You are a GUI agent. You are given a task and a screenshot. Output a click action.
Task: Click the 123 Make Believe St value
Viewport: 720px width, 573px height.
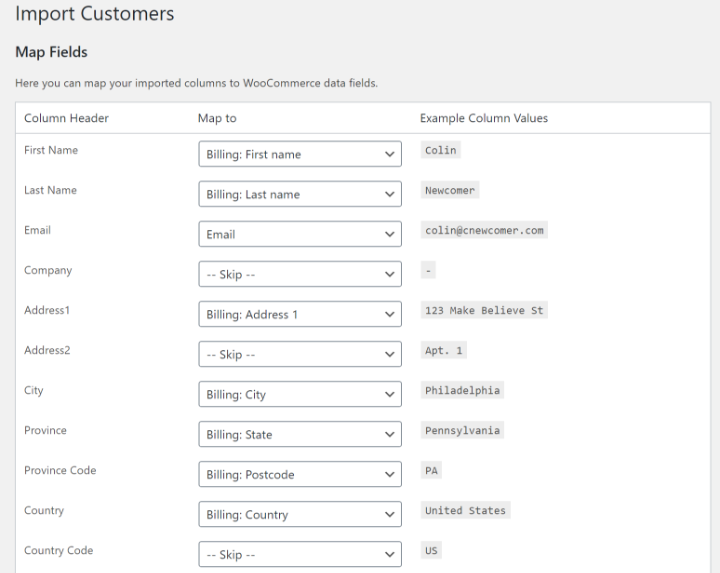pos(484,310)
